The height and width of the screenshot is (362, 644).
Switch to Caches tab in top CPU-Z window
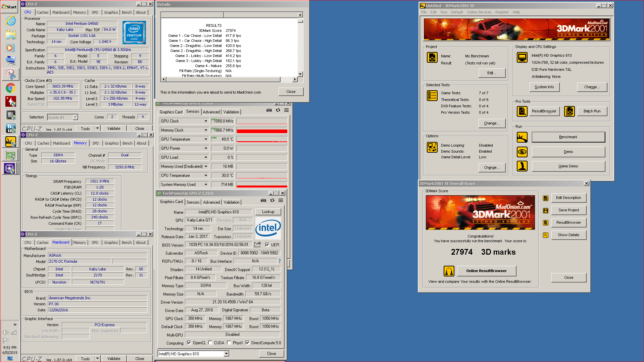click(x=43, y=12)
